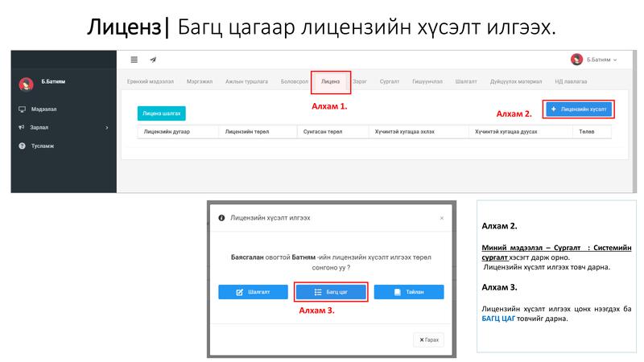
Task: Click the info icon in the dialog header
Action: tap(221, 218)
